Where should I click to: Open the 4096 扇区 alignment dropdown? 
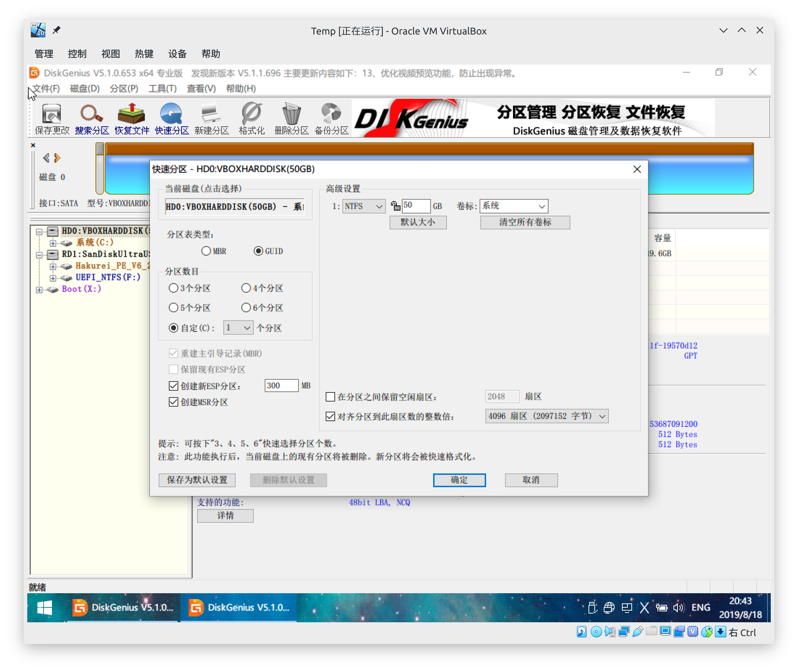pos(547,416)
